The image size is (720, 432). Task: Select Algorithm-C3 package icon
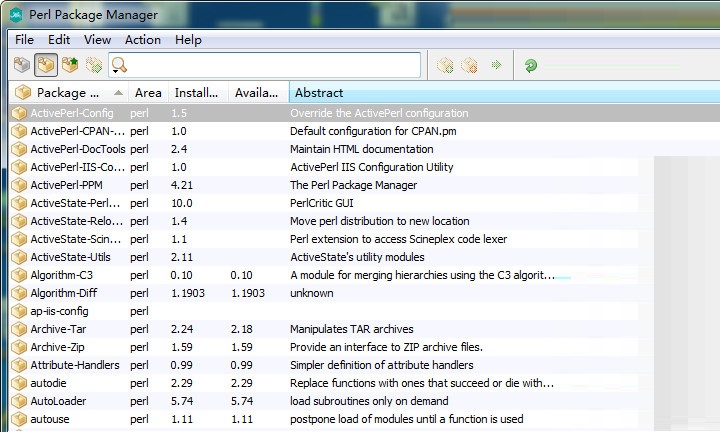[x=19, y=275]
